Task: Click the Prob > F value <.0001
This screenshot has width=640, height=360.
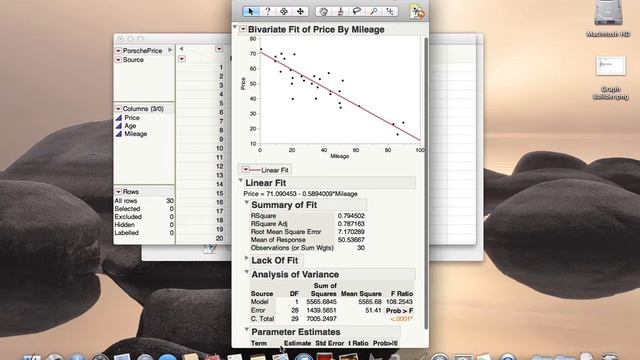Action: tap(401, 319)
